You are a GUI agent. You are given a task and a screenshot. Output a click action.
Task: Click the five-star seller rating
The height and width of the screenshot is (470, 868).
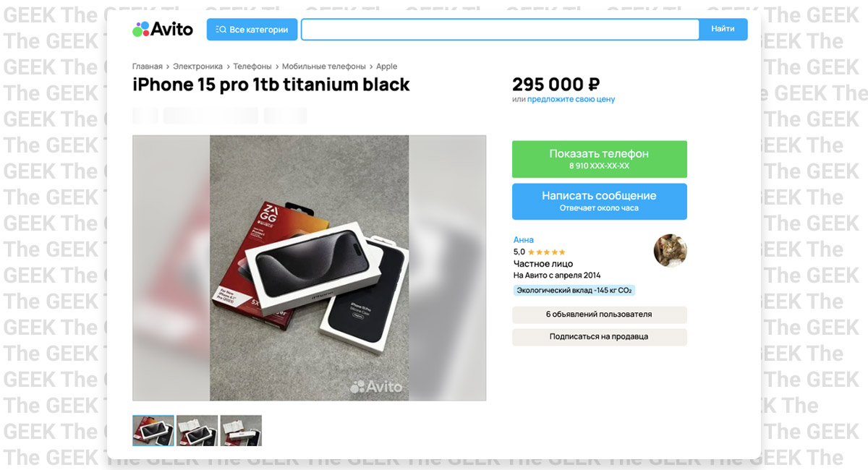pos(547,252)
